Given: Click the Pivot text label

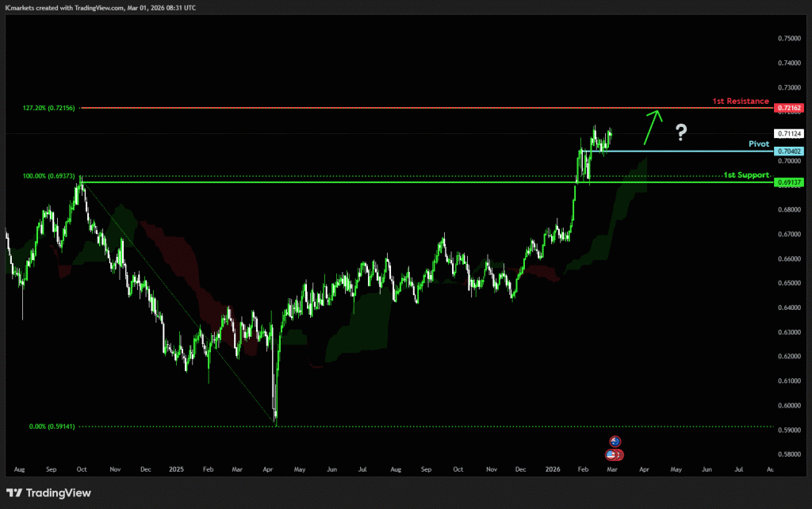Looking at the screenshot, I should [759, 145].
